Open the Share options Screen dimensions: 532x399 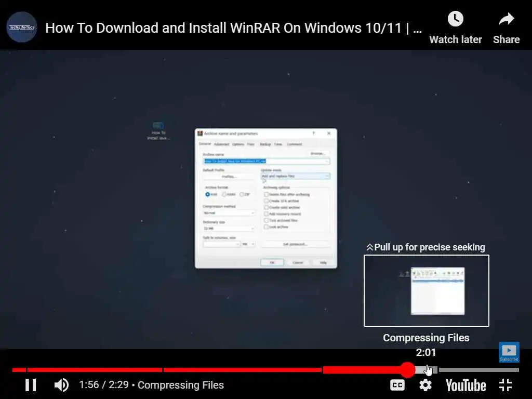point(506,28)
